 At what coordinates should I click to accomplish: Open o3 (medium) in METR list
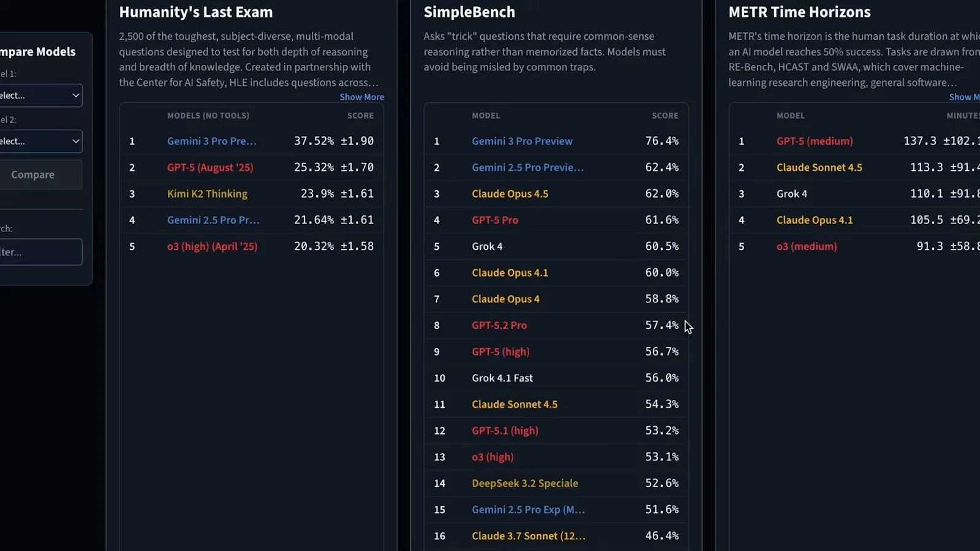coord(807,246)
